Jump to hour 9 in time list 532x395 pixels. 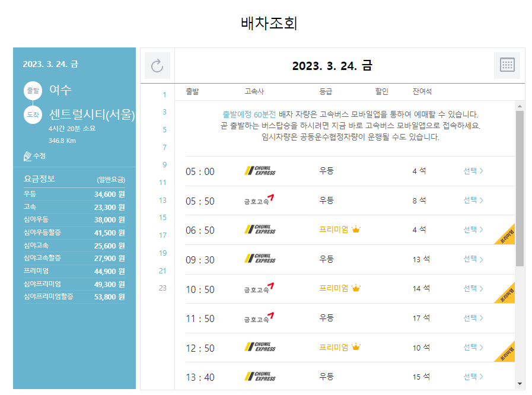point(164,165)
